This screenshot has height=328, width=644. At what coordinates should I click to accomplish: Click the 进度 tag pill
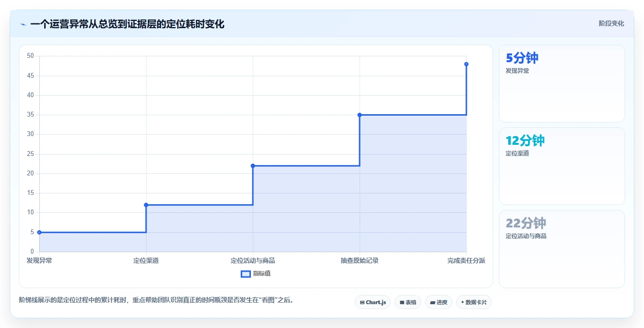[439, 302]
